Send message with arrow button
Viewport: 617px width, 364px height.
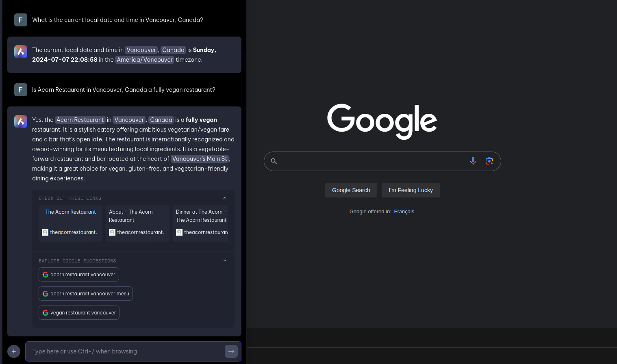(231, 351)
